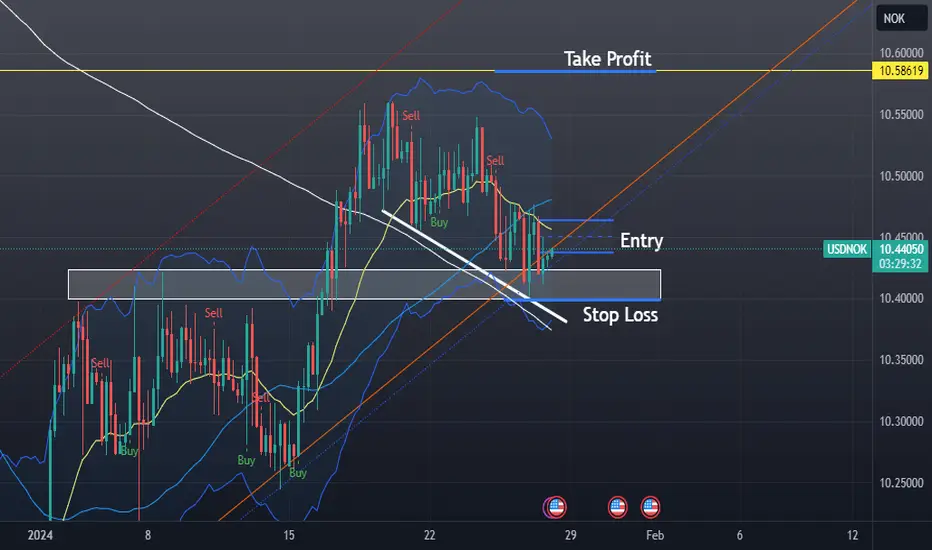Click the 6 date axis label

pos(739,535)
